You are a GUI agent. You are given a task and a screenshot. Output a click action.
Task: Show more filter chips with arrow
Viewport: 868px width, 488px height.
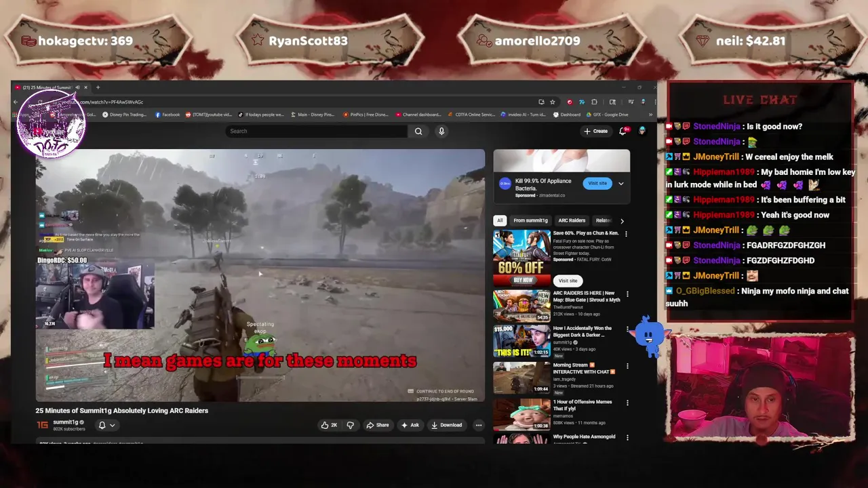point(622,220)
